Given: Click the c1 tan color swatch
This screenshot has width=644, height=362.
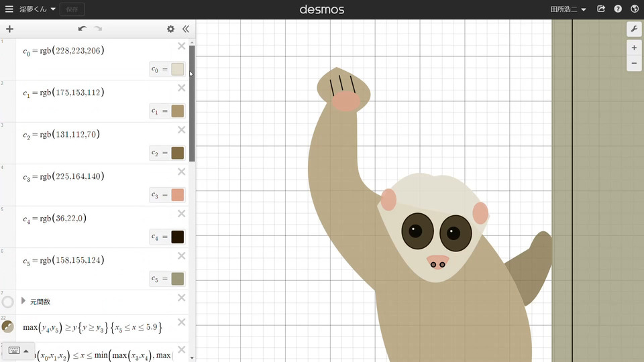Looking at the screenshot, I should coord(177,111).
